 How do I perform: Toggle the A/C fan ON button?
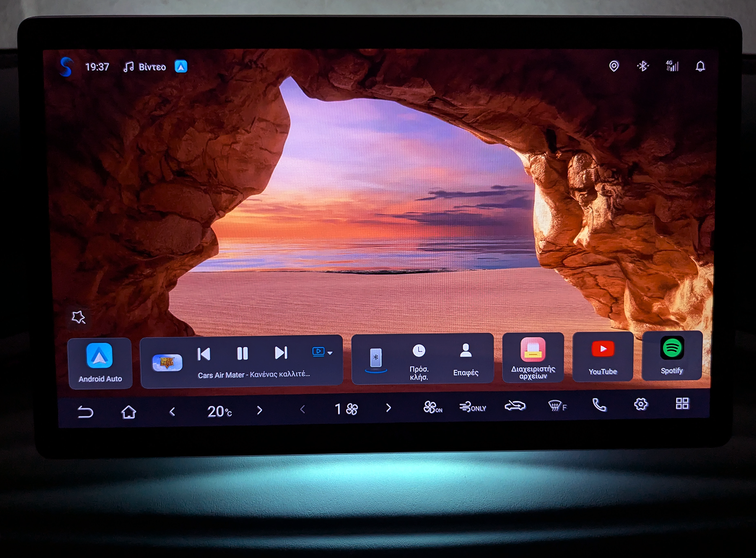click(x=432, y=407)
